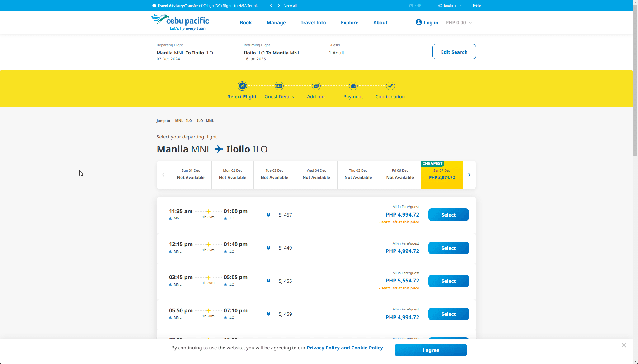This screenshot has width=638, height=364.
Task: Click the Add-ons step icon
Action: click(316, 86)
